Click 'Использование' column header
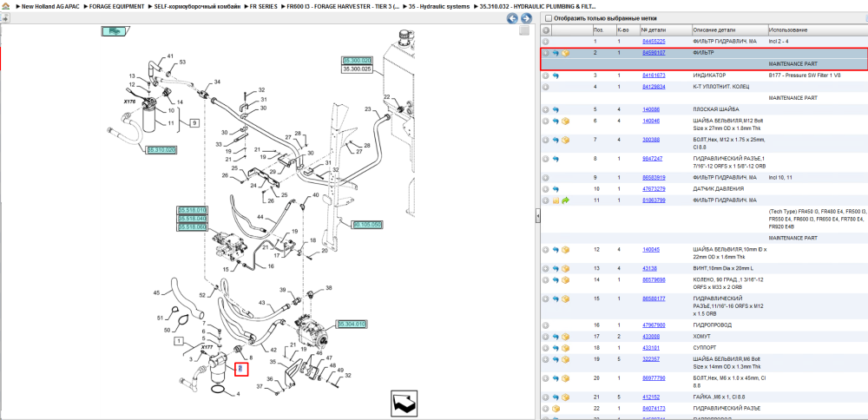 click(x=817, y=30)
